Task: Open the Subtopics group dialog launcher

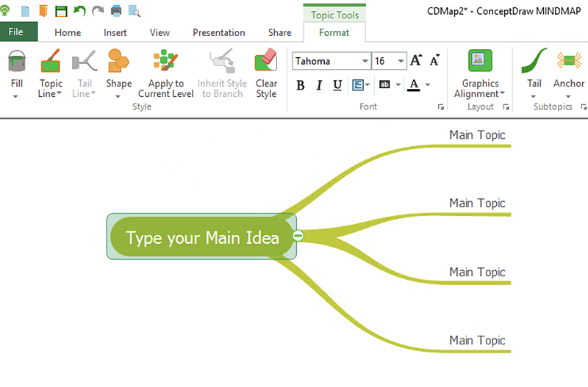Action: click(x=584, y=107)
